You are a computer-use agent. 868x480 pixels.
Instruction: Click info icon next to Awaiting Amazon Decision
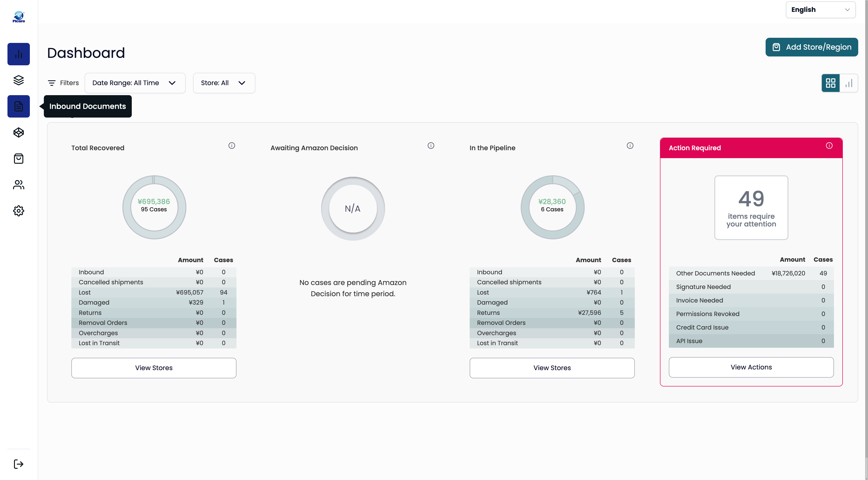click(x=431, y=146)
